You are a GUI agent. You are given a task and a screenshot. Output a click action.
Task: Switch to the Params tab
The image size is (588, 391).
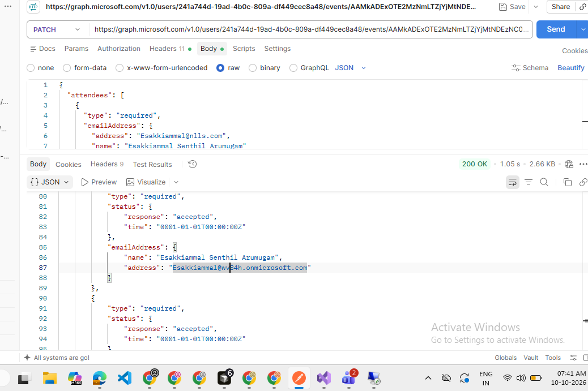(76, 49)
